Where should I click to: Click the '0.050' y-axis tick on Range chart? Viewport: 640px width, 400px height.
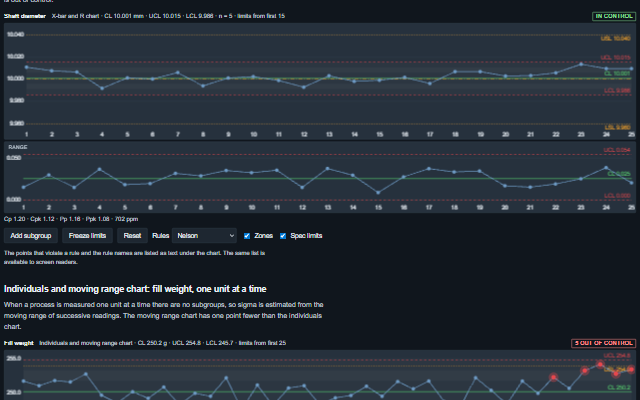click(x=14, y=158)
